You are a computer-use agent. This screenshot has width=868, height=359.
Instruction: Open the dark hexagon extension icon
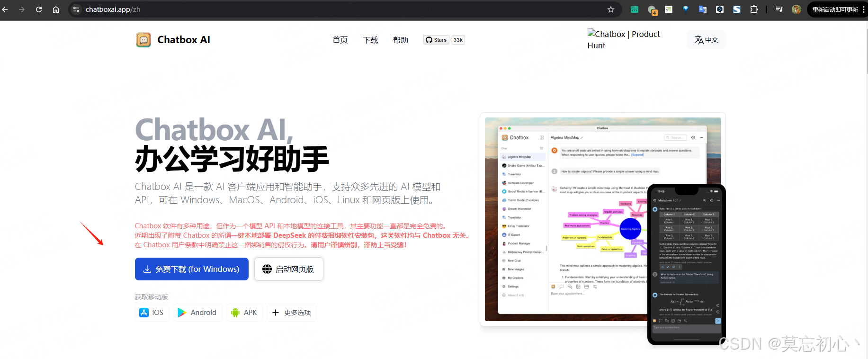click(720, 9)
